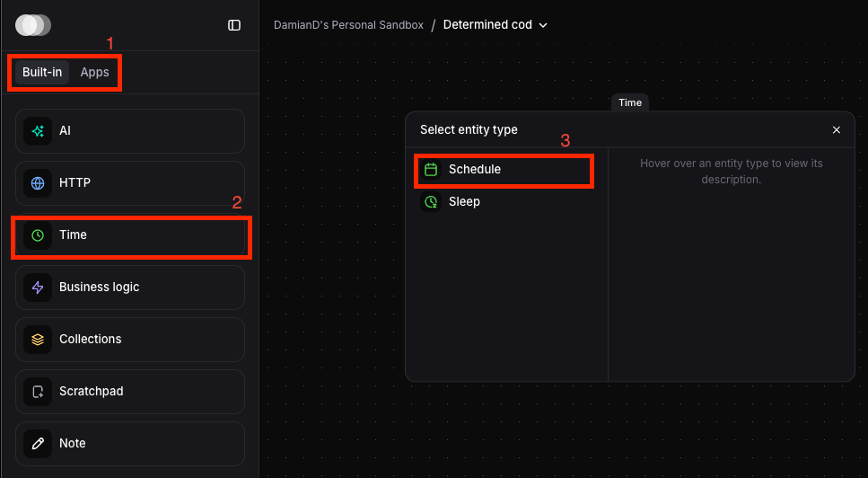Click the Schedule calendar icon
The height and width of the screenshot is (478, 868).
(431, 170)
